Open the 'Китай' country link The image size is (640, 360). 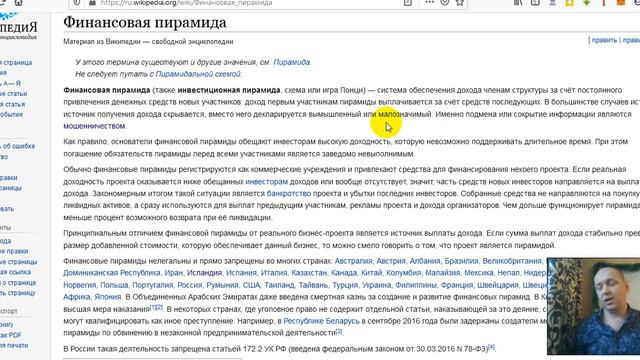[x=371, y=273]
